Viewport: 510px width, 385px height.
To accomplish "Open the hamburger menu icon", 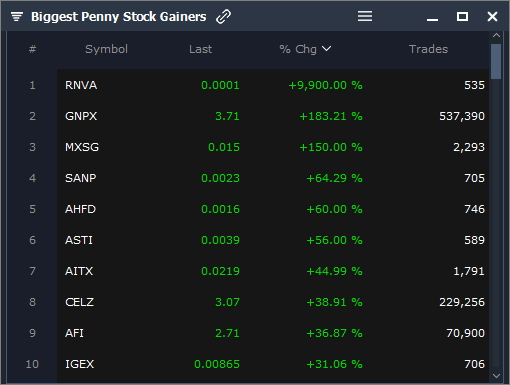I will click(365, 16).
